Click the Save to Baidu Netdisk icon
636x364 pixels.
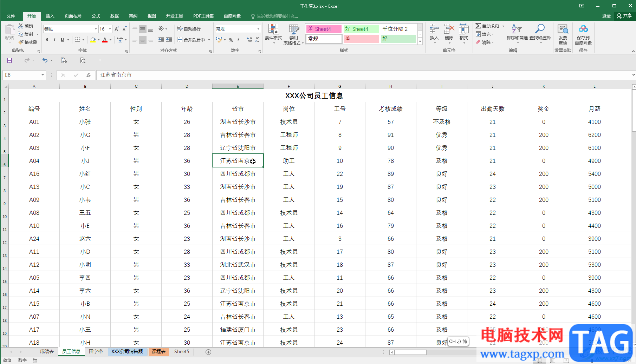point(583,29)
